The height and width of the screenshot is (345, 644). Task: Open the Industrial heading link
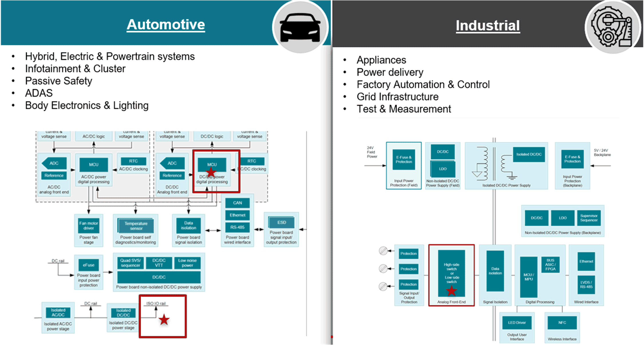487,25
